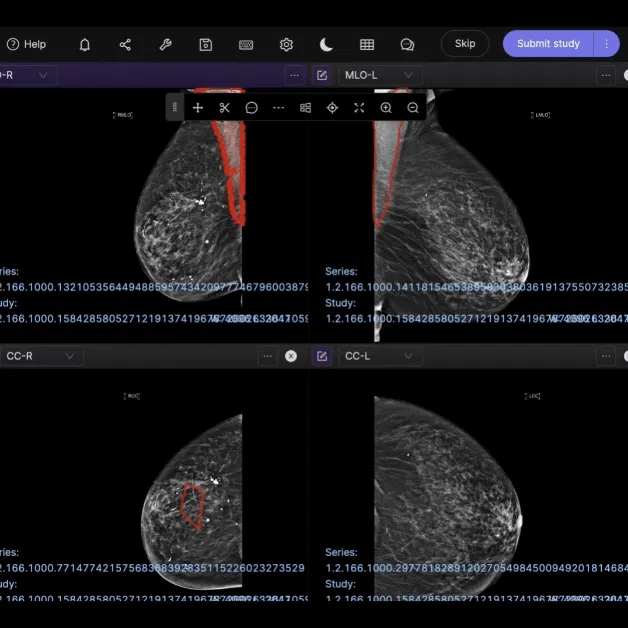Open the comments chat icon
The height and width of the screenshot is (628, 628).
pos(407,44)
